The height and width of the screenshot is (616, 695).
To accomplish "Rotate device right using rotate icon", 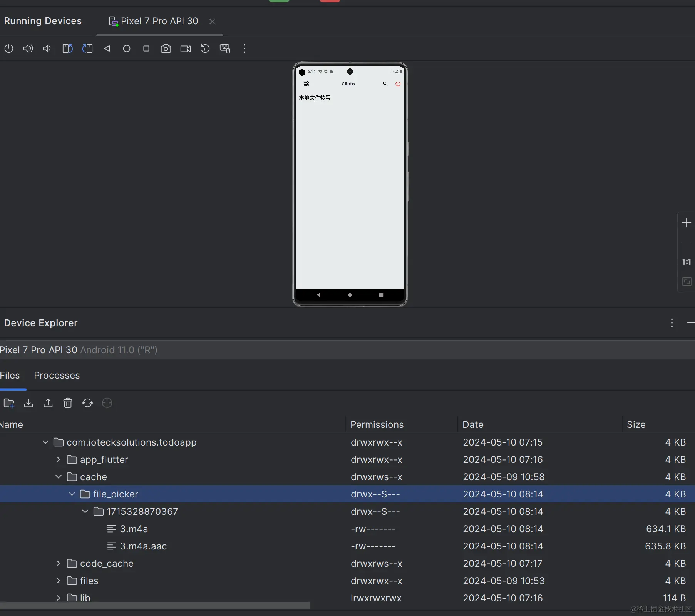I will (87, 48).
